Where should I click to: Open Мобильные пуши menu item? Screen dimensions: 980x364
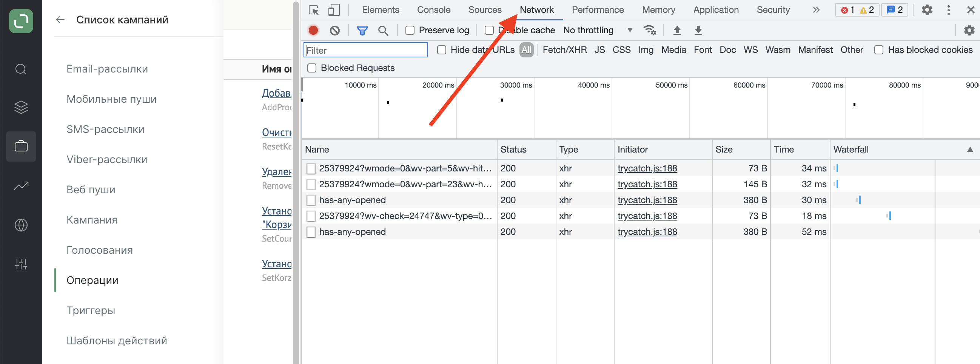[x=111, y=99]
